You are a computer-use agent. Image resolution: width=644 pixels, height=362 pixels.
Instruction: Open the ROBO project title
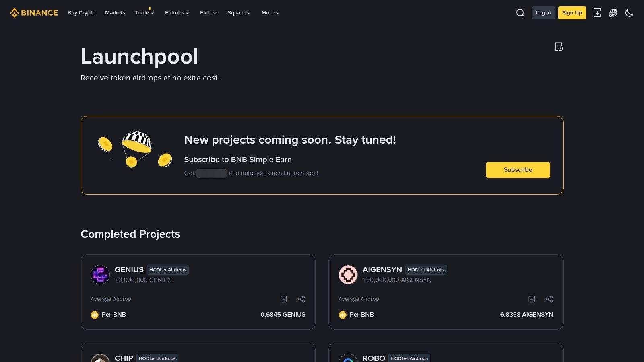[374, 358]
